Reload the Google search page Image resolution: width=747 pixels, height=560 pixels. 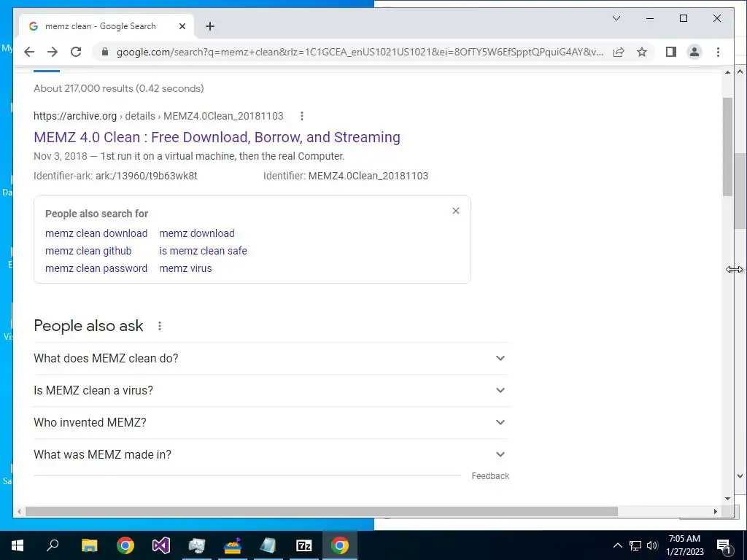click(76, 52)
